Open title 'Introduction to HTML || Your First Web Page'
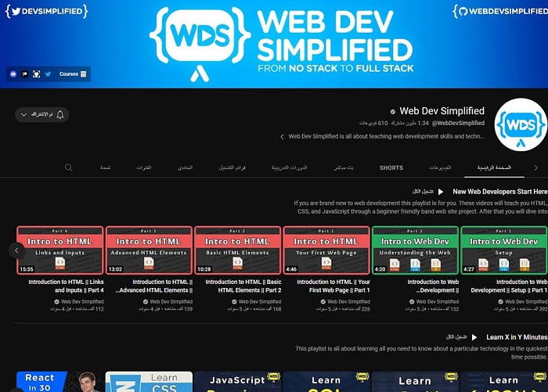This screenshot has height=392, width=548. [333, 286]
